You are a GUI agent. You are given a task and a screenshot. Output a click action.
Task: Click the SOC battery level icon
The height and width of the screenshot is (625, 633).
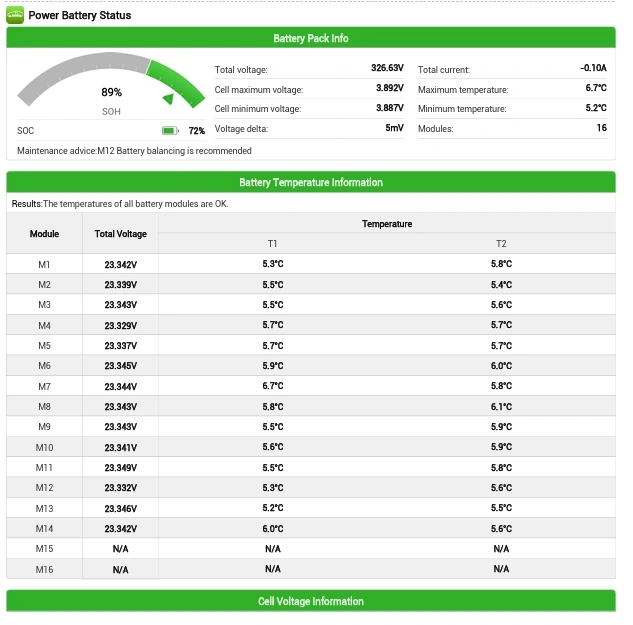(170, 131)
